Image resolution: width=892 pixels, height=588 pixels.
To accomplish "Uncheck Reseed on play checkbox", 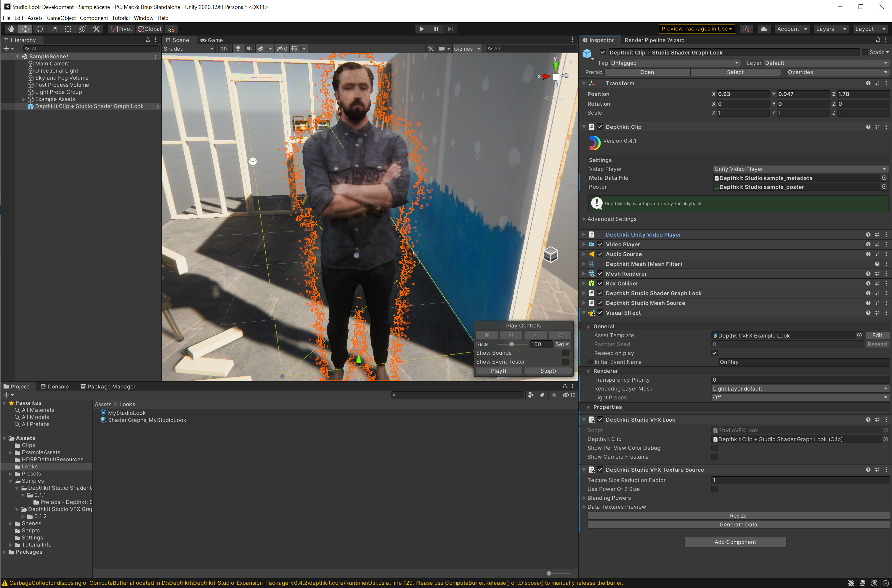I will tap(714, 353).
